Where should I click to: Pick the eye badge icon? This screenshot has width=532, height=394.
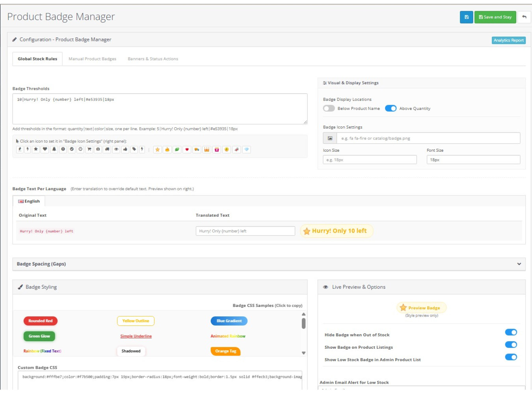[116, 149]
